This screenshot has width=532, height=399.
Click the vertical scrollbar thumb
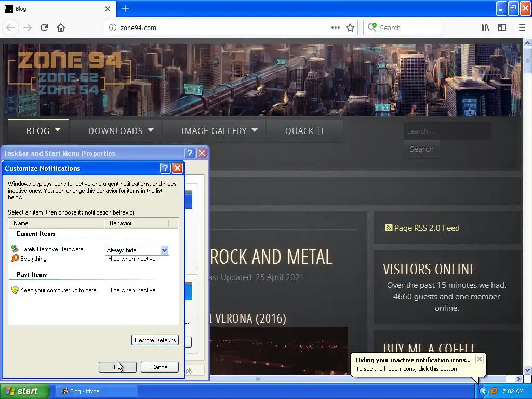(x=528, y=61)
